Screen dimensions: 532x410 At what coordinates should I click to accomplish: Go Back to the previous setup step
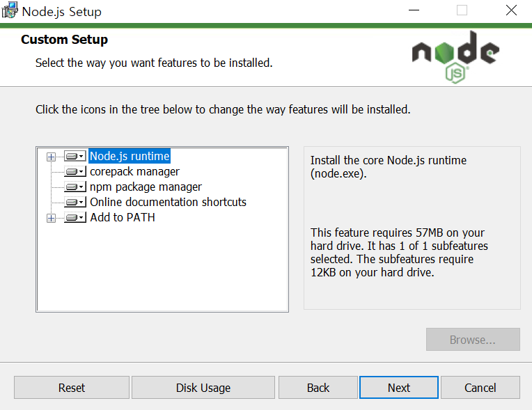point(318,387)
